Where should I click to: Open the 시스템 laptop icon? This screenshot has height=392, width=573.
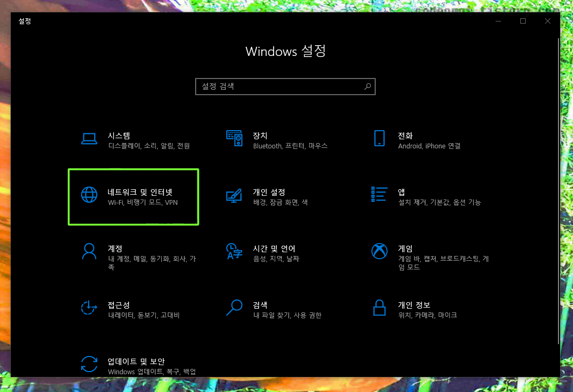(x=89, y=139)
